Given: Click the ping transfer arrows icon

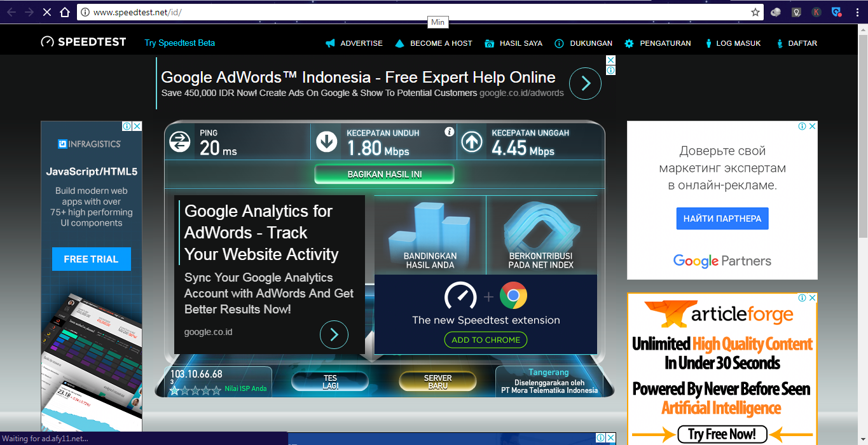Looking at the screenshot, I should tap(180, 142).
